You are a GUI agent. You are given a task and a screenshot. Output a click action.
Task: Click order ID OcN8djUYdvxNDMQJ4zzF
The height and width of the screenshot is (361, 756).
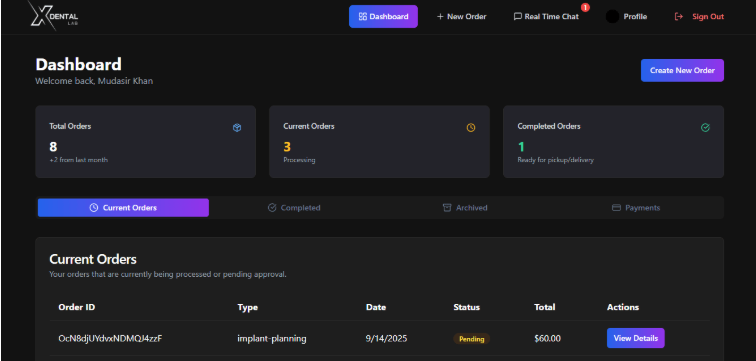pyautogui.click(x=110, y=338)
